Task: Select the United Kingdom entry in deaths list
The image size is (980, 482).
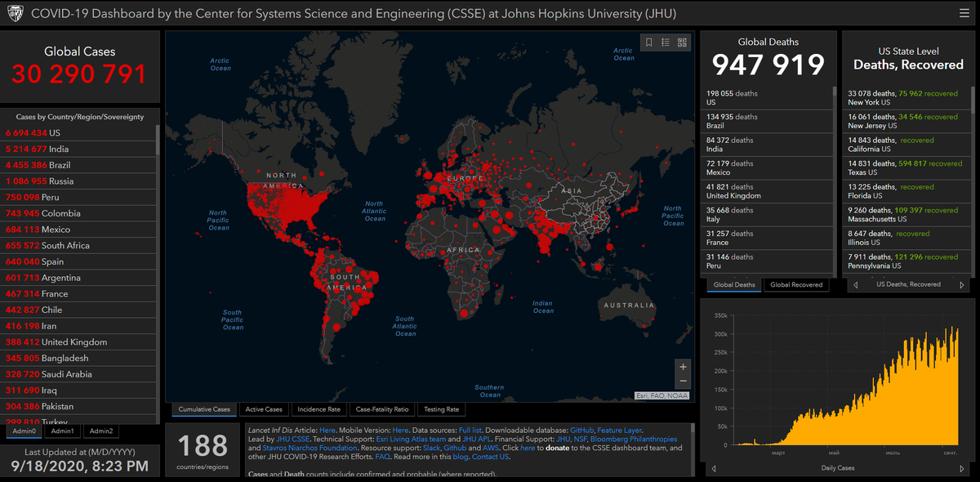Action: pyautogui.click(x=767, y=191)
